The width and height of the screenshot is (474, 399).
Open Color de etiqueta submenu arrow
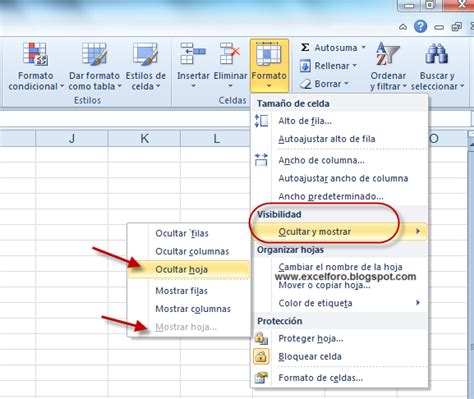(418, 302)
